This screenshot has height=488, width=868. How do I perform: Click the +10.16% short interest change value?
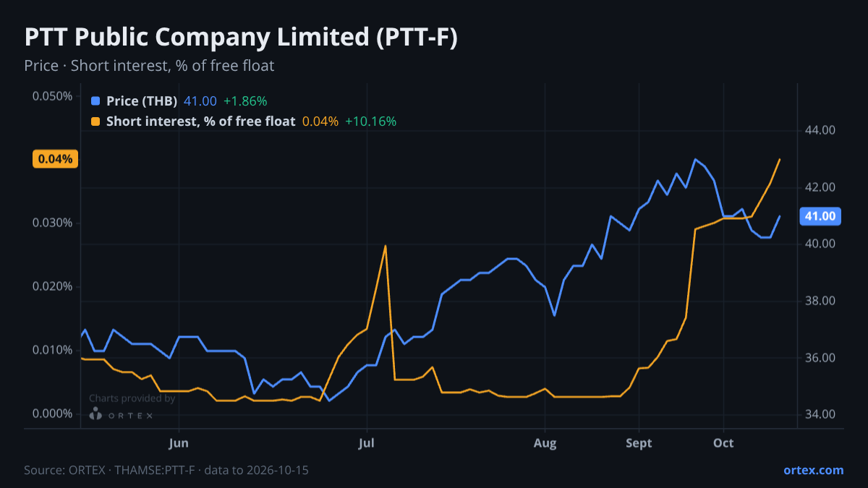coord(371,121)
